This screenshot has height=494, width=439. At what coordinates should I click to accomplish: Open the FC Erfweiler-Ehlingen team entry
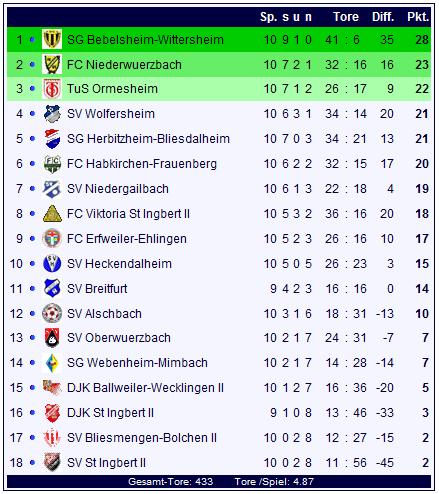[x=127, y=239]
